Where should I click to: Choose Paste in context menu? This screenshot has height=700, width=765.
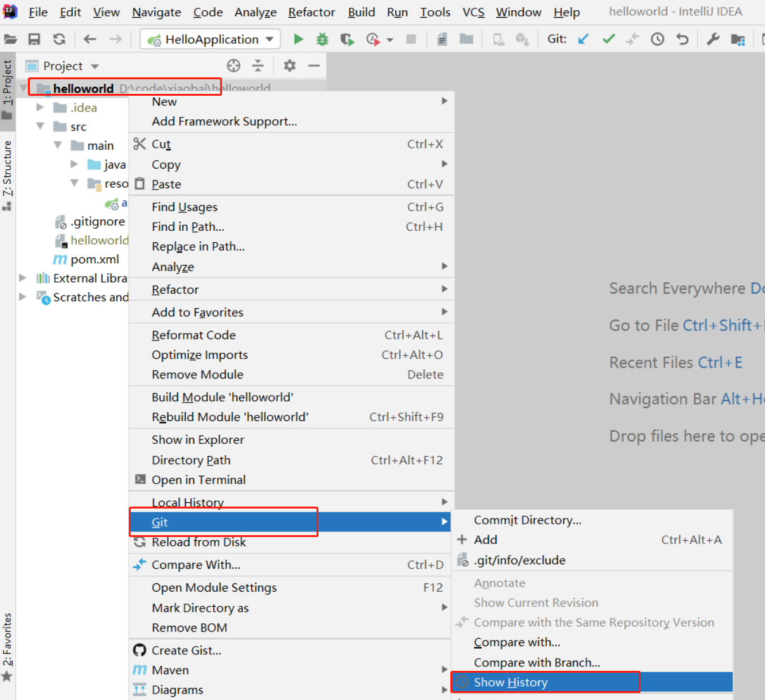(292, 184)
